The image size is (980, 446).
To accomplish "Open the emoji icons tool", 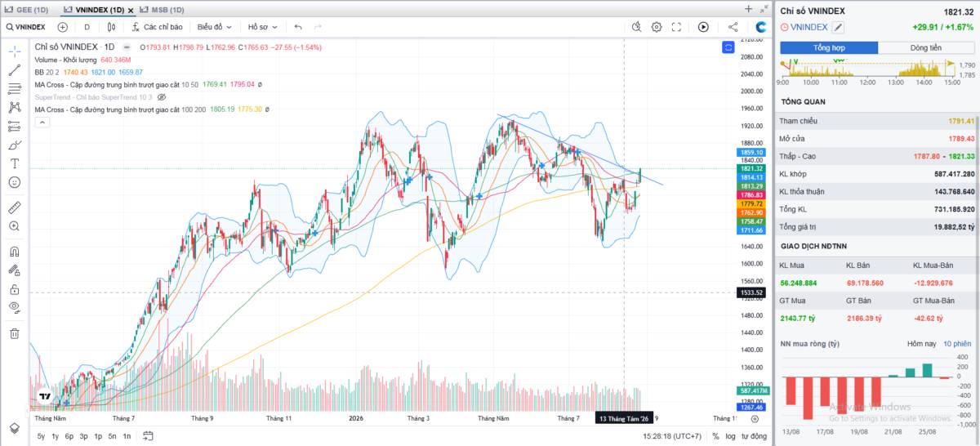I will [x=14, y=182].
